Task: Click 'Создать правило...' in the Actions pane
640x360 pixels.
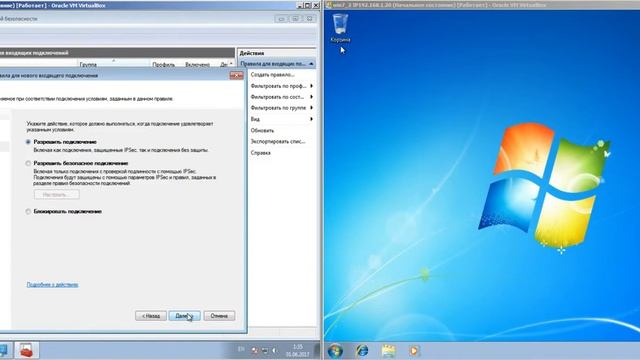Action: click(x=272, y=75)
